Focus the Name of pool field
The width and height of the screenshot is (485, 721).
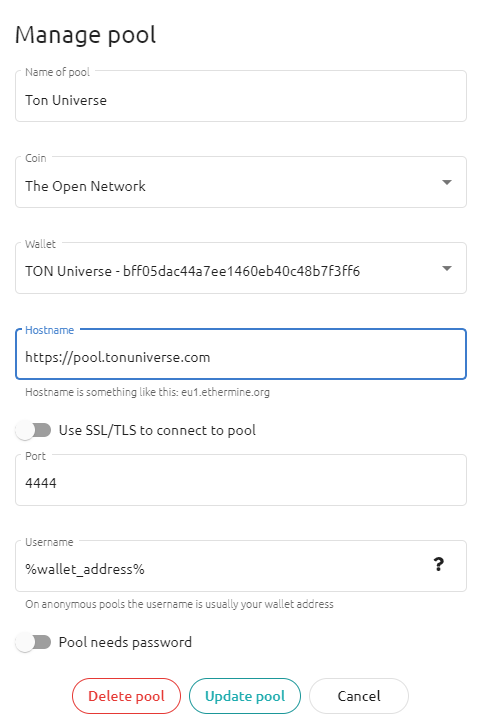tap(241, 96)
